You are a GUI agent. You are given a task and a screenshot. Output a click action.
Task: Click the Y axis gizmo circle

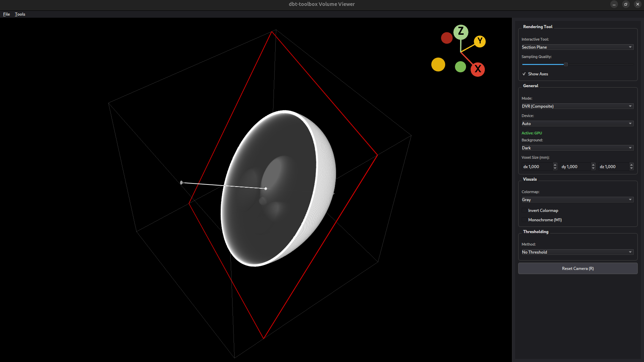coord(480,41)
